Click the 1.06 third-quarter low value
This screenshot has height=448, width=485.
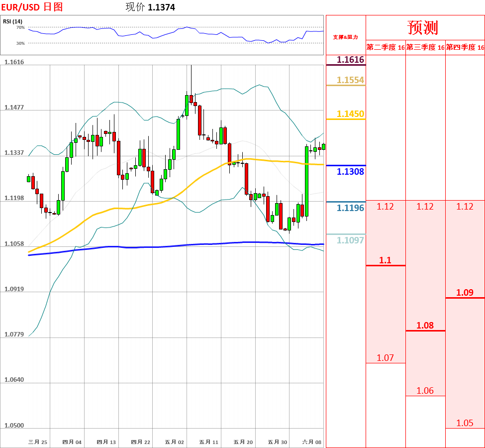425,391
